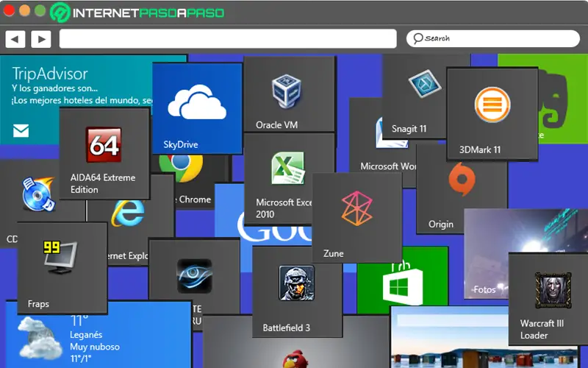Click the 'Snagit 11' label
This screenshot has height=368, width=588.
coord(409,129)
